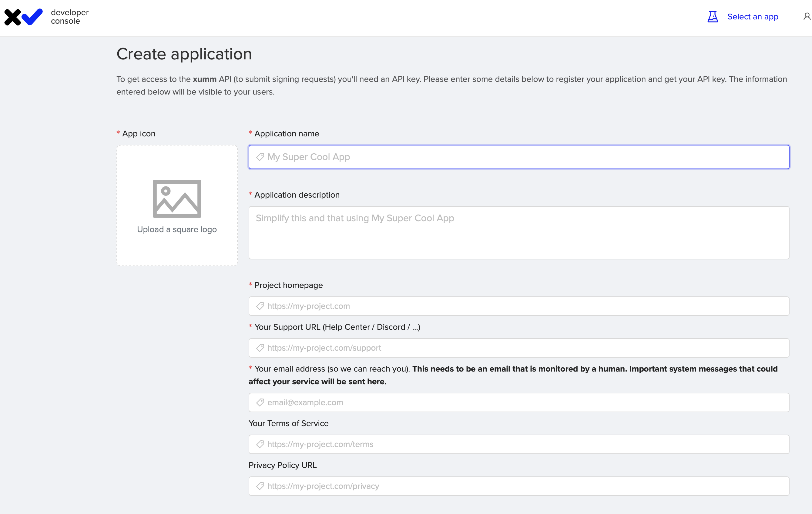This screenshot has height=514, width=812.
Task: Focus the Project homepage URL input
Action: click(x=518, y=306)
